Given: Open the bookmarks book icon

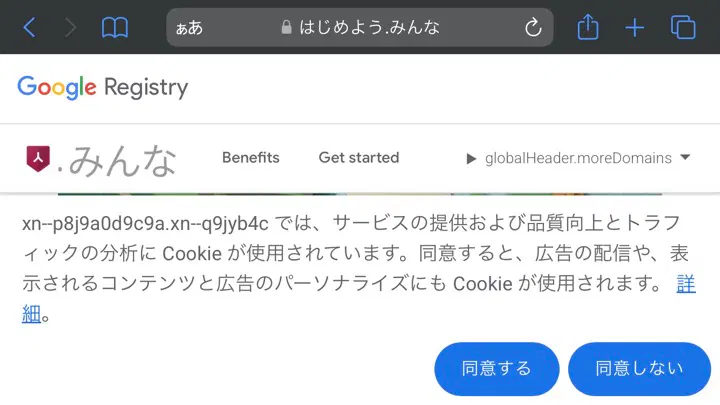Looking at the screenshot, I should click(x=114, y=28).
